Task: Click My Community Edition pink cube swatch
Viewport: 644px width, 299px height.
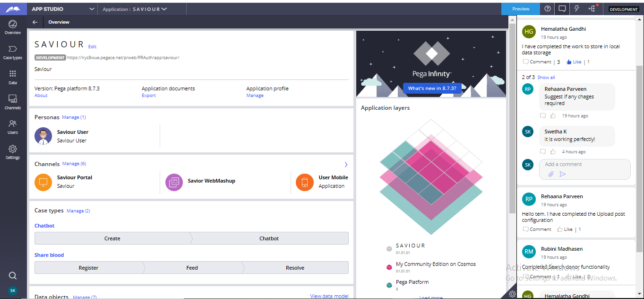Action: (x=389, y=267)
